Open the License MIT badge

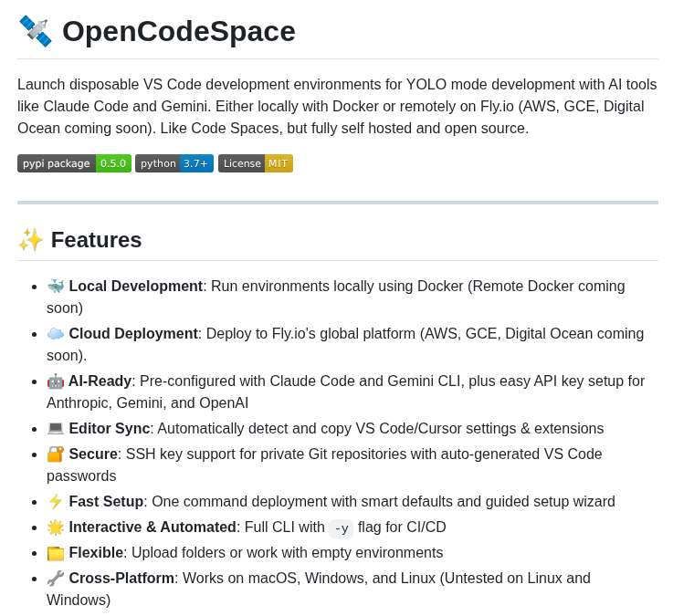(x=256, y=163)
